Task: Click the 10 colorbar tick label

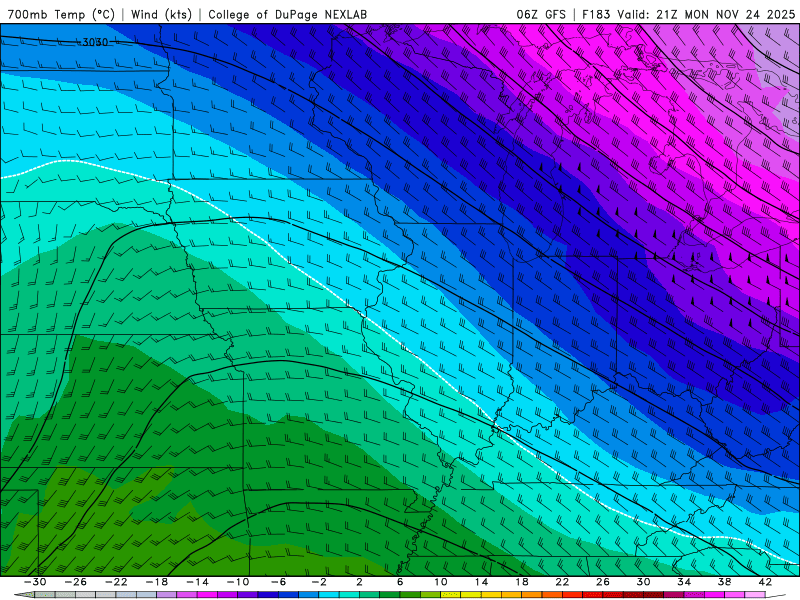Action: (x=441, y=582)
